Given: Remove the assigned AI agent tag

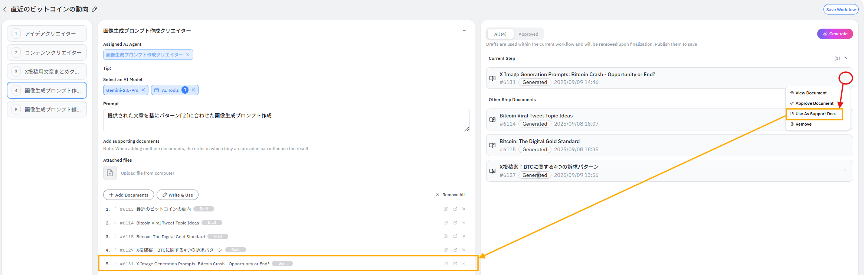Looking at the screenshot, I should click(x=188, y=55).
